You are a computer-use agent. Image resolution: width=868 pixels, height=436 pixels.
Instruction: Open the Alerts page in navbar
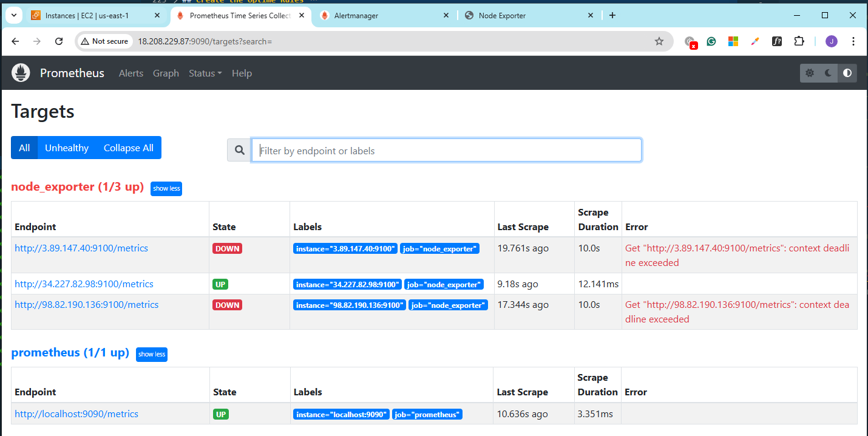click(131, 73)
